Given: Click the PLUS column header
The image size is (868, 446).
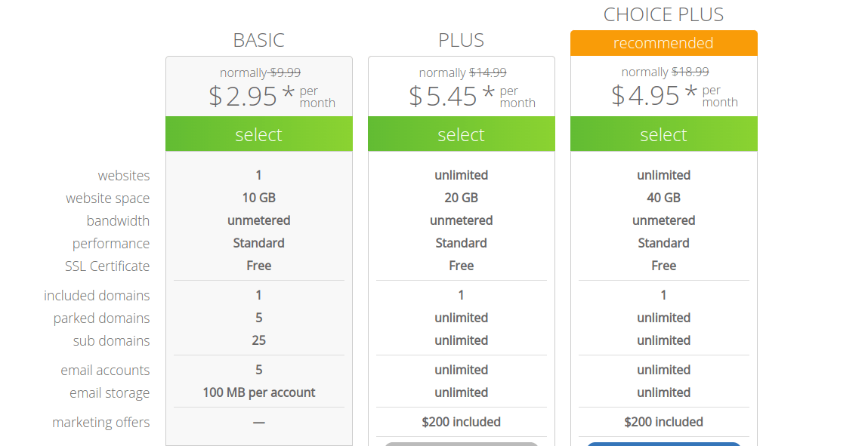Looking at the screenshot, I should (461, 40).
